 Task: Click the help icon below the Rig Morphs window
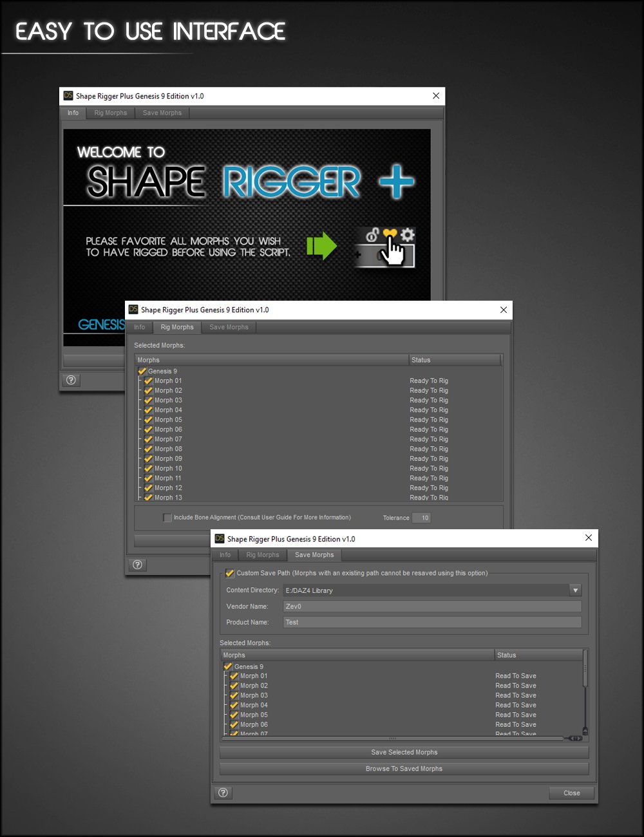pos(137,565)
